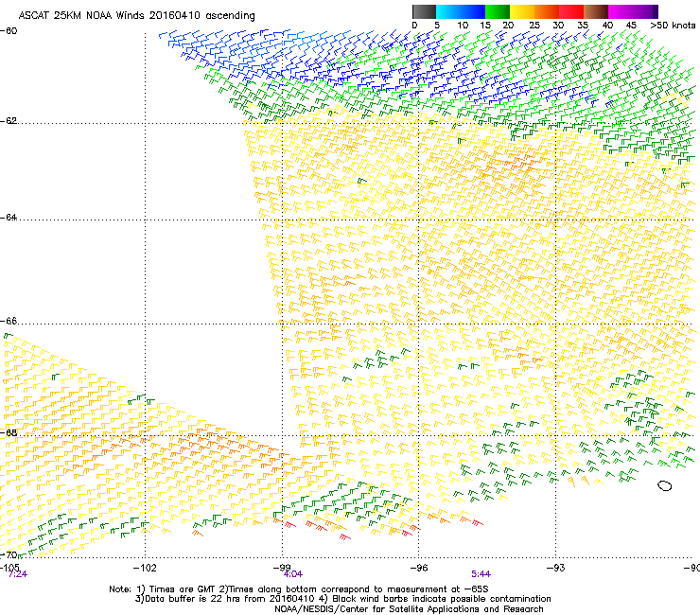Click the purple pass time '7:24'
The width and height of the screenshot is (700, 615).
tap(18, 574)
